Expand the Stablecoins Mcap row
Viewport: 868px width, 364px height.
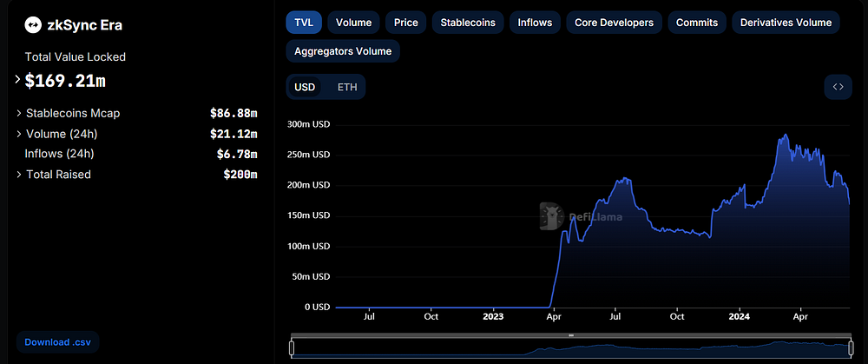click(19, 113)
